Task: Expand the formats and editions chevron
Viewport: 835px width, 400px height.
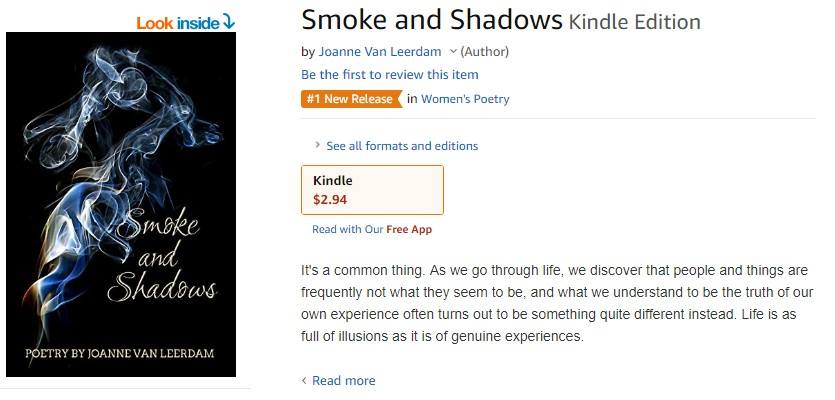Action: click(317, 145)
